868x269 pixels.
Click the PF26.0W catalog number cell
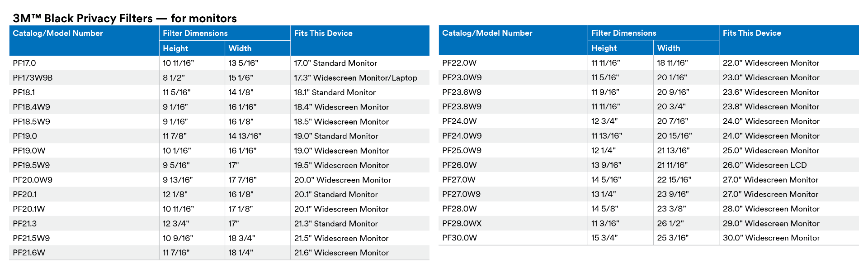point(459,165)
